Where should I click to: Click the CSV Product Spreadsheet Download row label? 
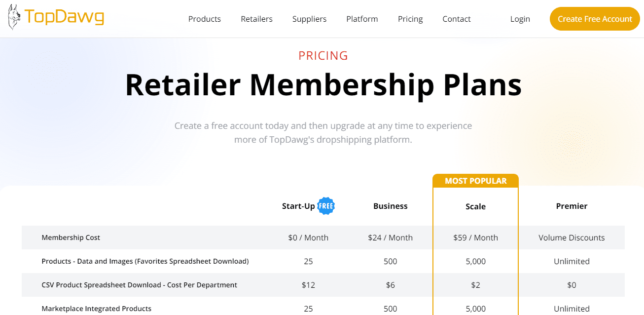point(139,285)
